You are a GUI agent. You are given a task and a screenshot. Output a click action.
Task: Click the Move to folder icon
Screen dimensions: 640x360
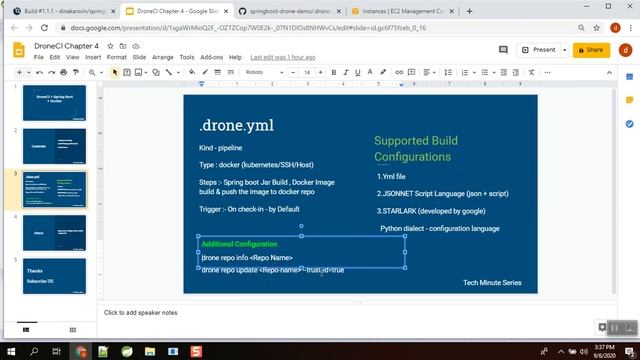[123, 46]
